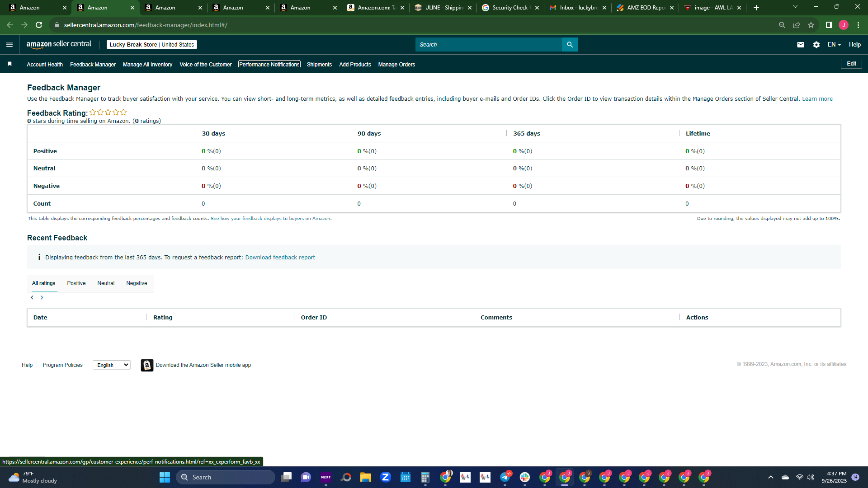Open the NZXT app from the taskbar
The image size is (868, 488).
coord(326,477)
